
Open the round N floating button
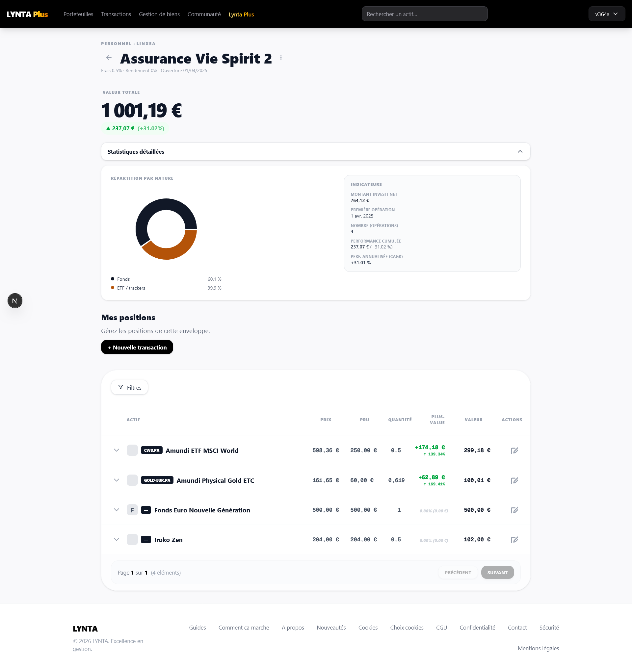(x=15, y=301)
